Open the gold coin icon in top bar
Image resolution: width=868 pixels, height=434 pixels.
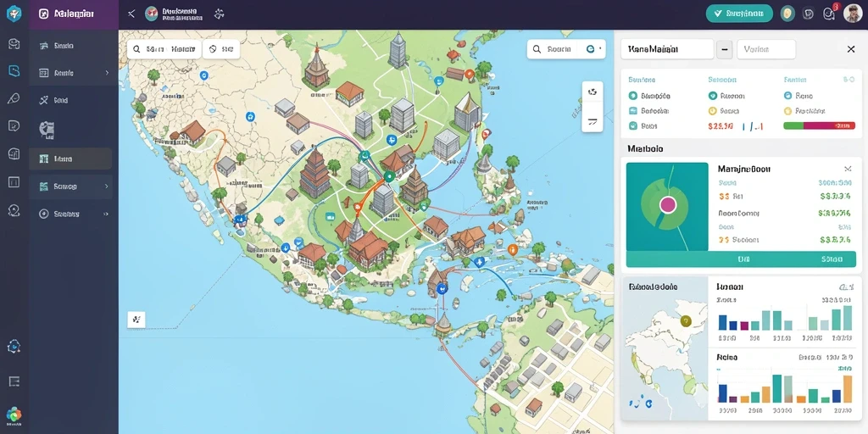(x=787, y=14)
